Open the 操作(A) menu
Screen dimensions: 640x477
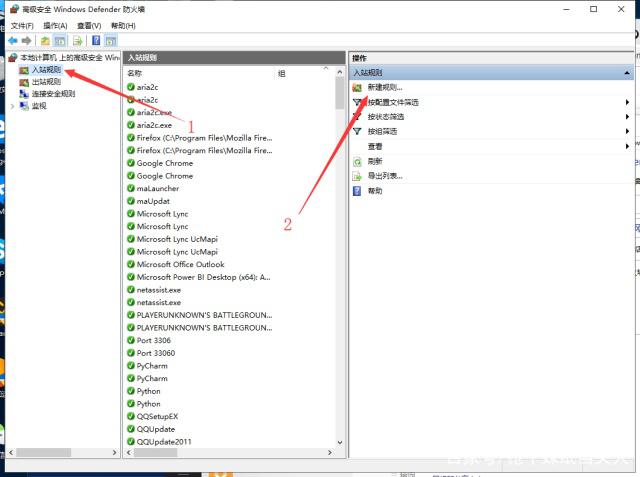pyautogui.click(x=55, y=25)
